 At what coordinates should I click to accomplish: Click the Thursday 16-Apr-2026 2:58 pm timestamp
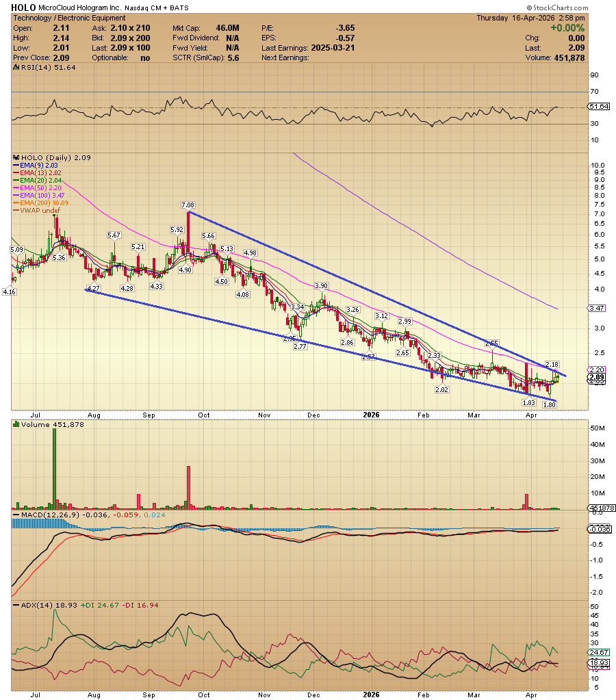coord(530,18)
